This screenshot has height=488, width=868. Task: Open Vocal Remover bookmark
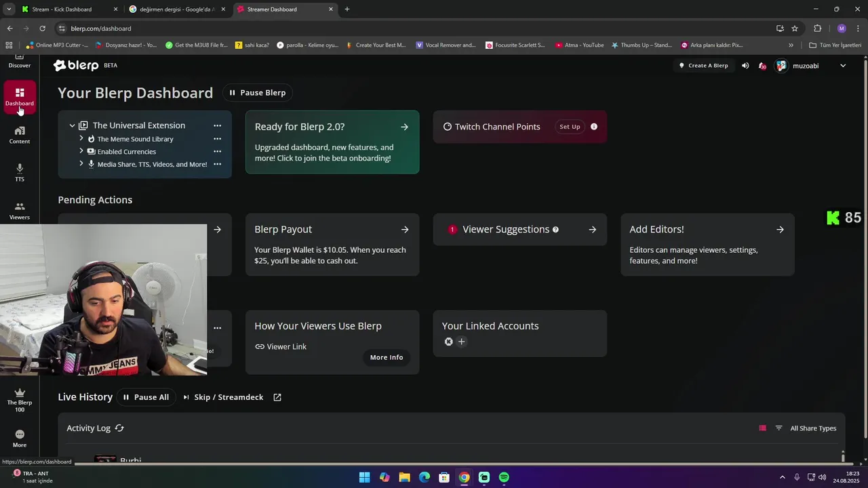(446, 45)
